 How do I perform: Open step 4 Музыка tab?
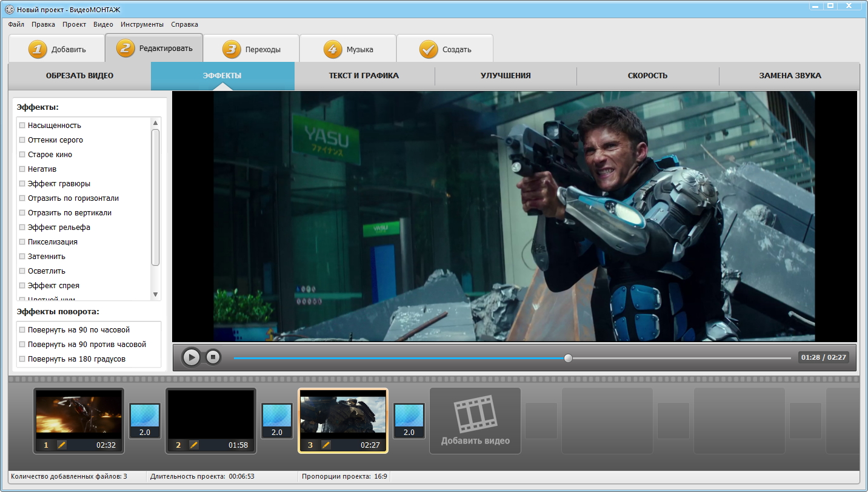[348, 49]
